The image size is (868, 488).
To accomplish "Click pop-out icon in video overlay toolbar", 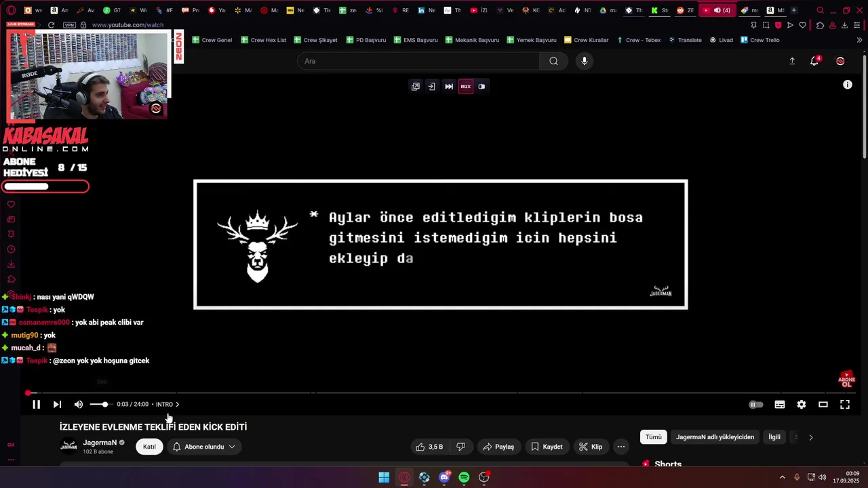I will pos(416,87).
